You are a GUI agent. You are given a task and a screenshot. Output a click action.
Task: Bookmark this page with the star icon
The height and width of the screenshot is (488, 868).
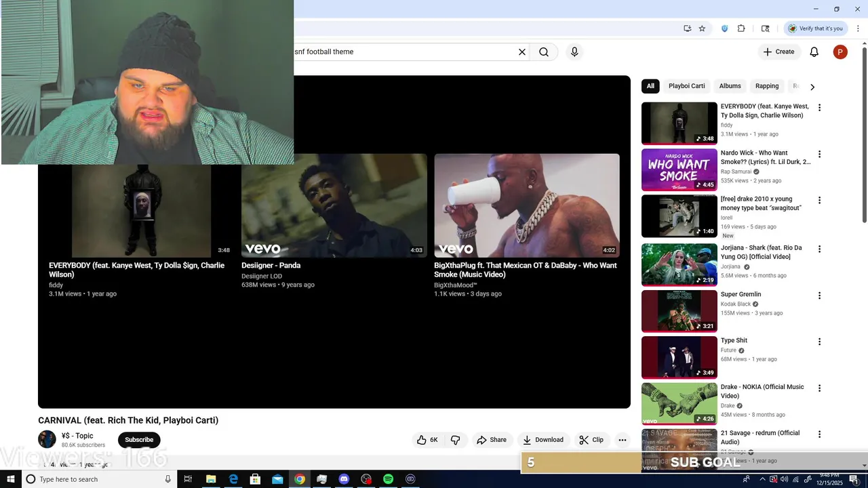pos(702,28)
